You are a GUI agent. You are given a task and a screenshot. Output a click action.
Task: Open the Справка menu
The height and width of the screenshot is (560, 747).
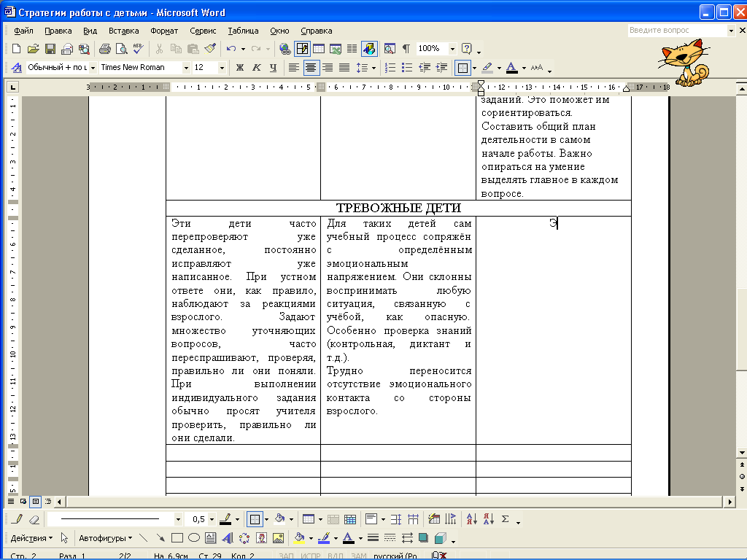point(317,31)
